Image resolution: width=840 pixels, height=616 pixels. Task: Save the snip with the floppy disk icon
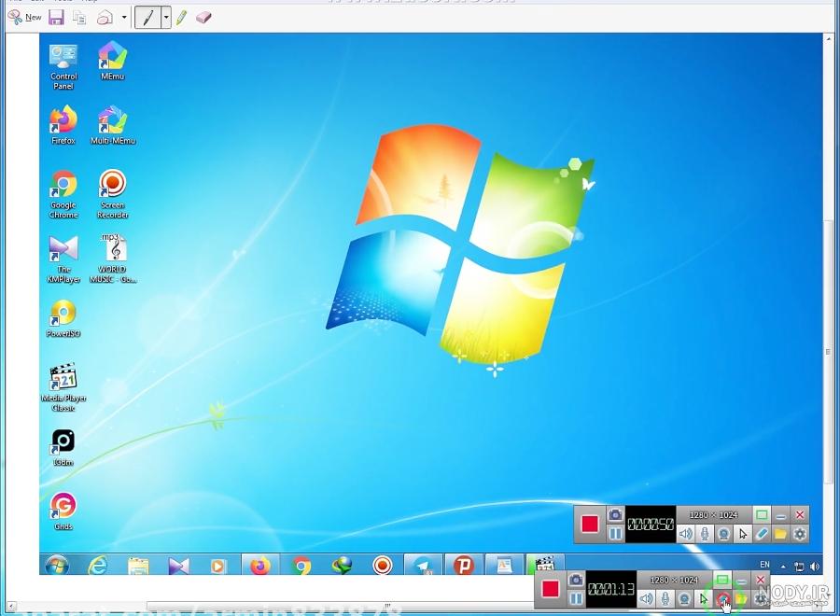pyautogui.click(x=56, y=17)
